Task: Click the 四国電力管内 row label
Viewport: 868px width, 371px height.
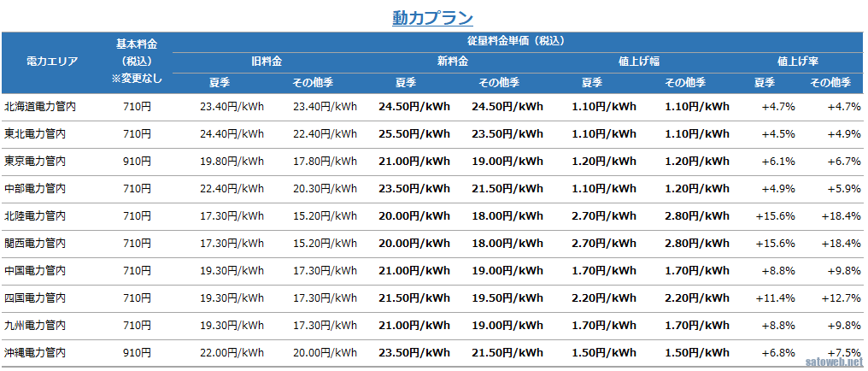Action: (35, 298)
